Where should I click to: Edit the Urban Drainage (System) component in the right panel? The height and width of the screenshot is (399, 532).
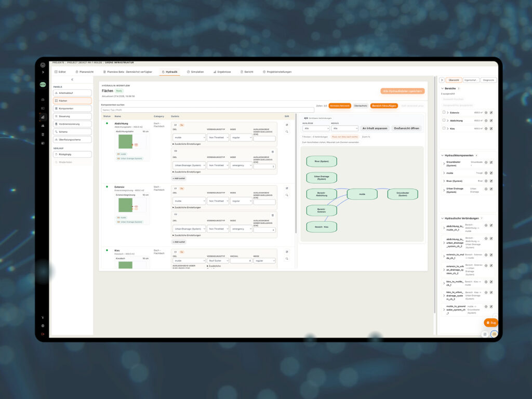491,189
